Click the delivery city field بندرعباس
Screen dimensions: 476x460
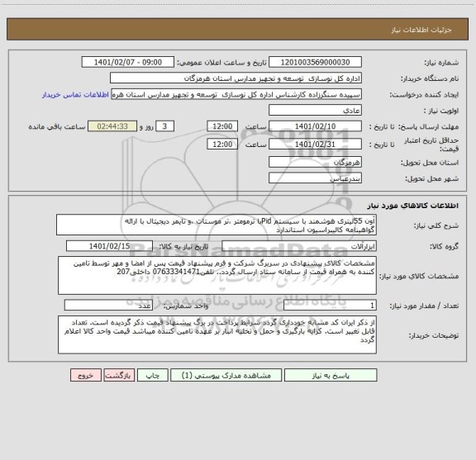pos(315,178)
